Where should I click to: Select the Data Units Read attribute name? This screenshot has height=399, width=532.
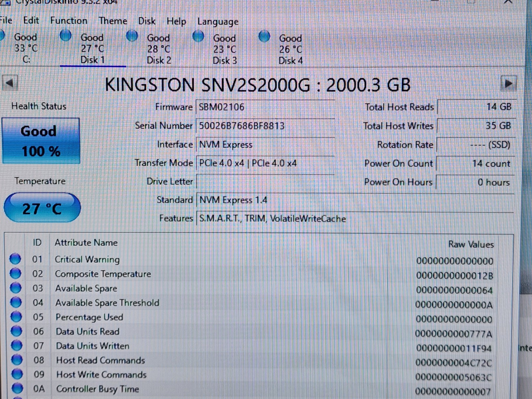pos(87,332)
